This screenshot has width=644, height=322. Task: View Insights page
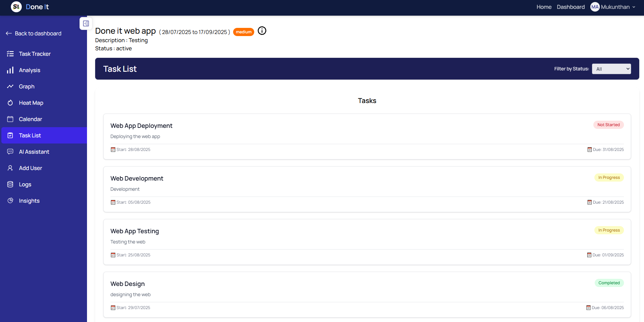44,201
